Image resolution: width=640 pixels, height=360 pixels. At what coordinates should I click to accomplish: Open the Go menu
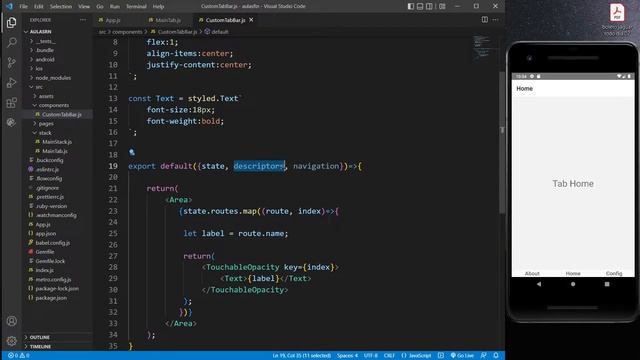point(100,7)
